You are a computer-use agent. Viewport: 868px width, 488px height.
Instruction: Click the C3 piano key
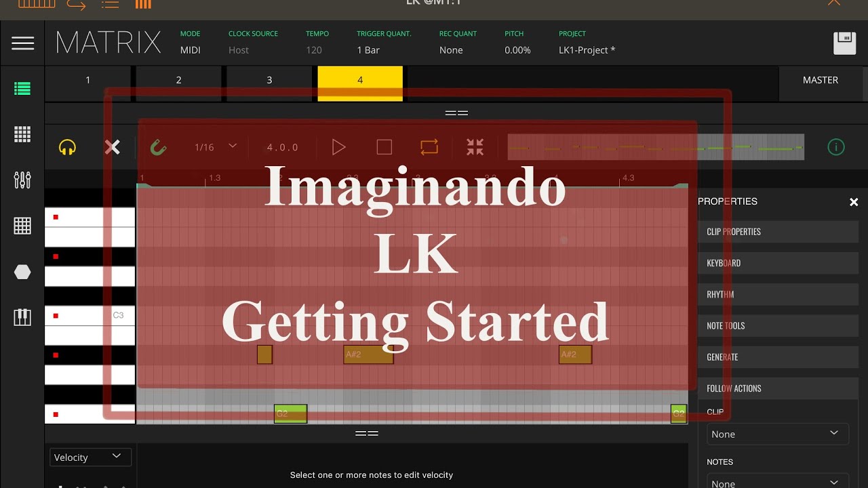pos(90,315)
